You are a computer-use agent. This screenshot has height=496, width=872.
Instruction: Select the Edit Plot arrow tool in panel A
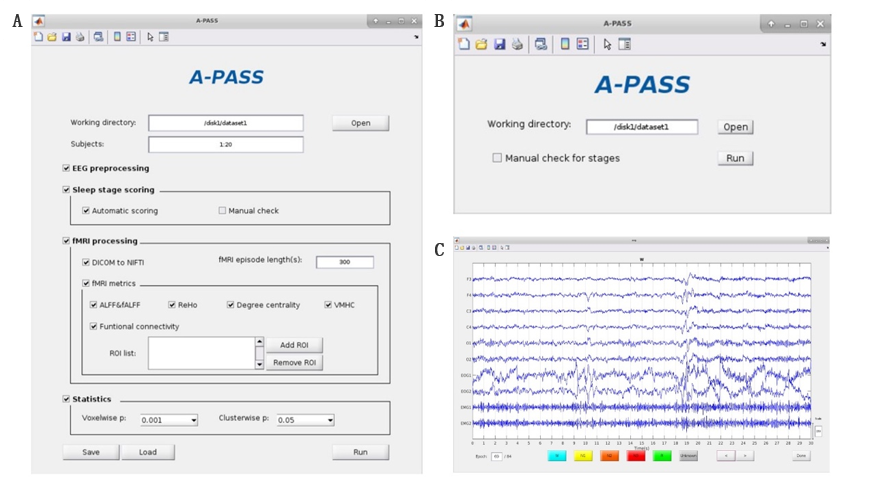150,37
